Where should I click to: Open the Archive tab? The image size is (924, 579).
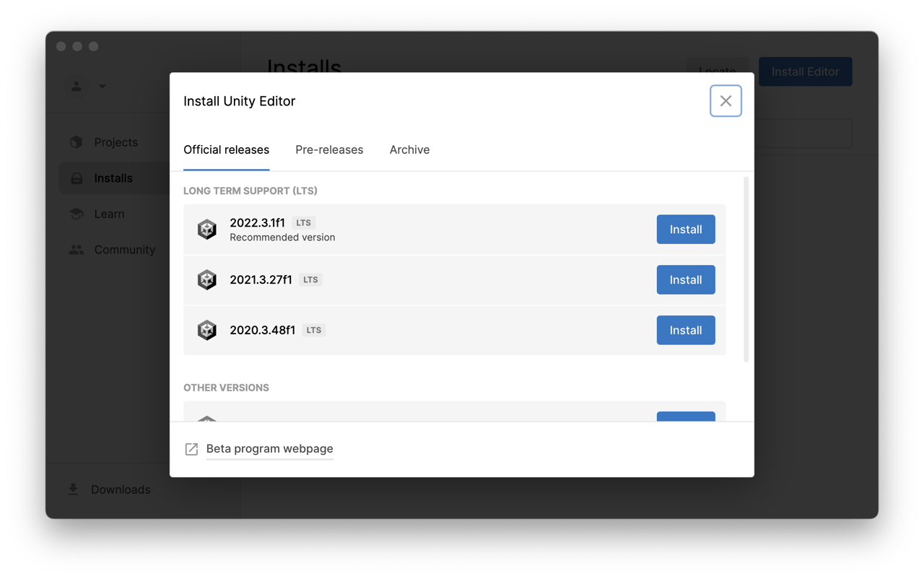pos(409,150)
